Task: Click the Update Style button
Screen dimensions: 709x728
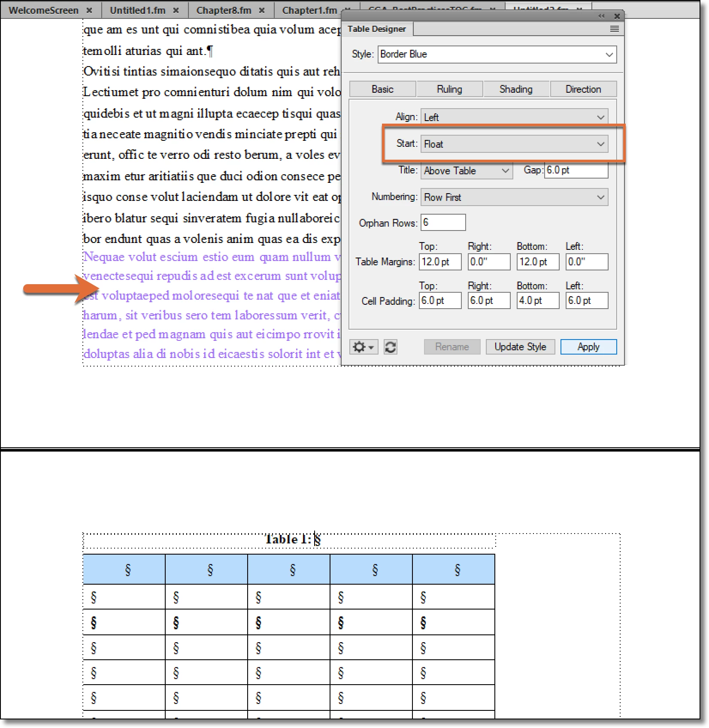Action: point(520,347)
